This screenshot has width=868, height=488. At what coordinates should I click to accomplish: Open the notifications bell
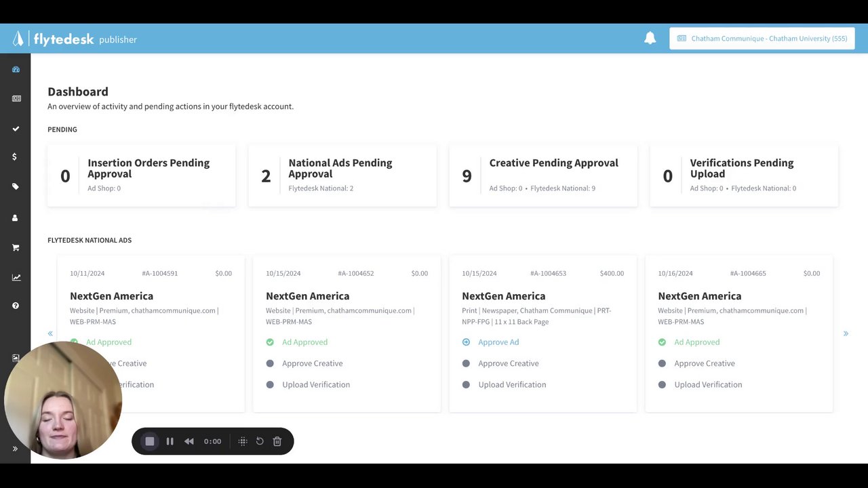click(x=650, y=38)
